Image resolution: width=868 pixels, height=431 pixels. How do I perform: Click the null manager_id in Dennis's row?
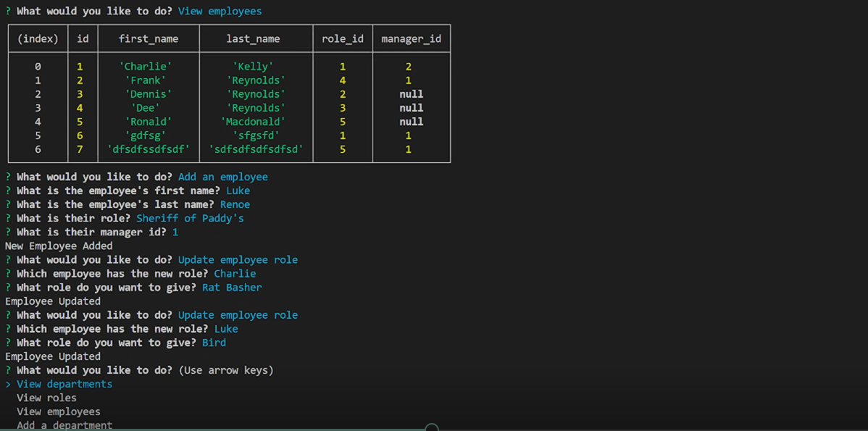[x=412, y=94]
